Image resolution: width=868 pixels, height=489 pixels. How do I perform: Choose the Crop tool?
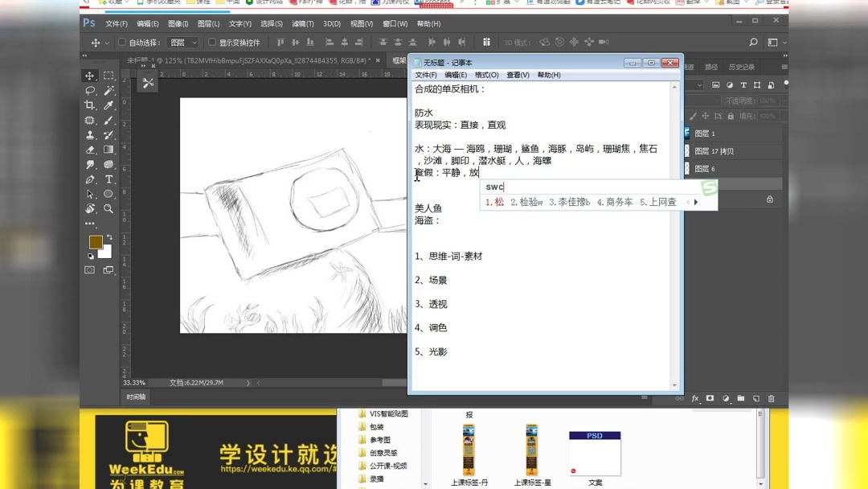(x=90, y=106)
